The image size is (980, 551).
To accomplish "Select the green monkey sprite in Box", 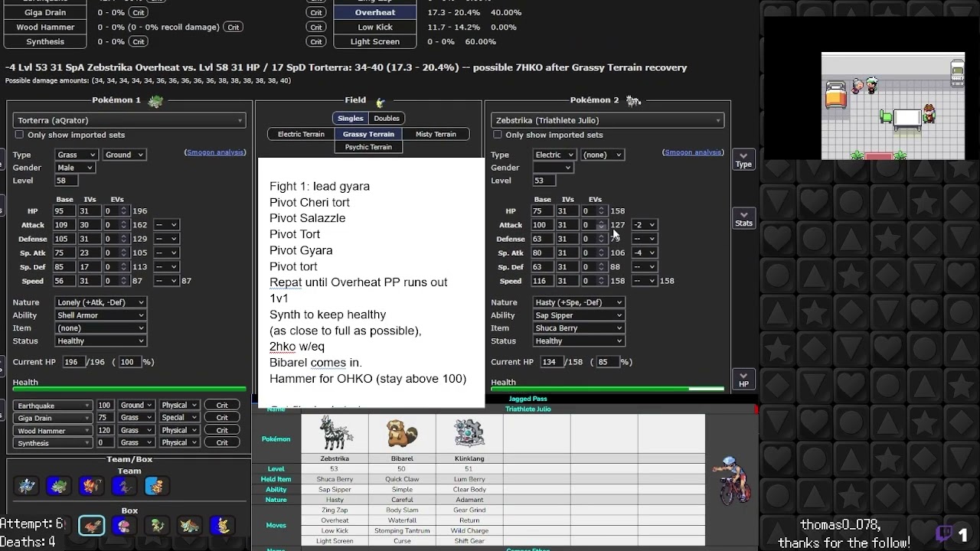I will click(157, 526).
